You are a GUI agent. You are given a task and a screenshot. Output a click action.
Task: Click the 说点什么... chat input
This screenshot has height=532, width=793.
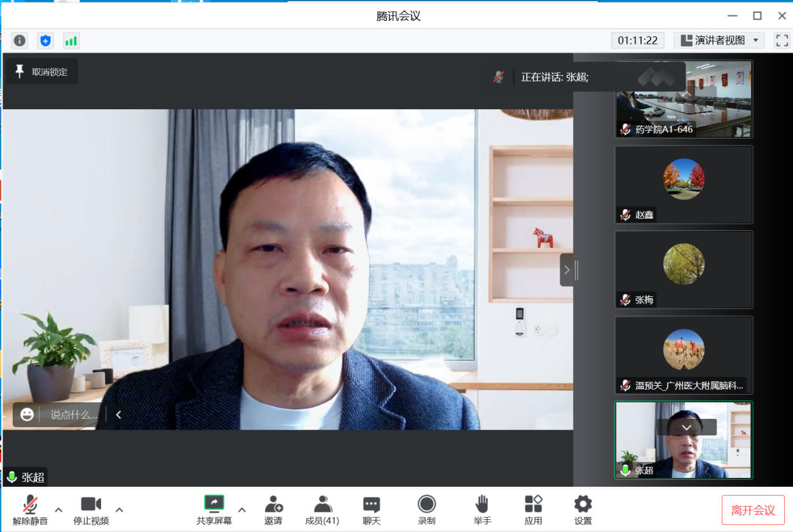click(x=74, y=414)
